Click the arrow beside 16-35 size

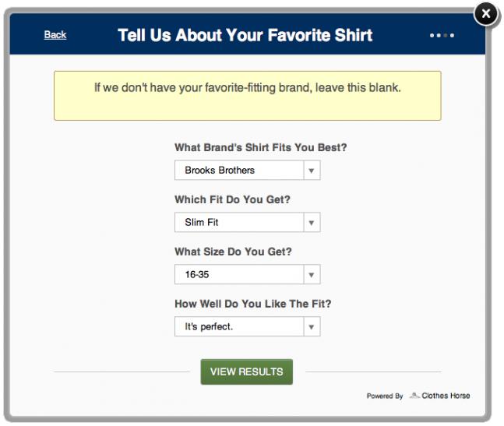click(x=312, y=275)
